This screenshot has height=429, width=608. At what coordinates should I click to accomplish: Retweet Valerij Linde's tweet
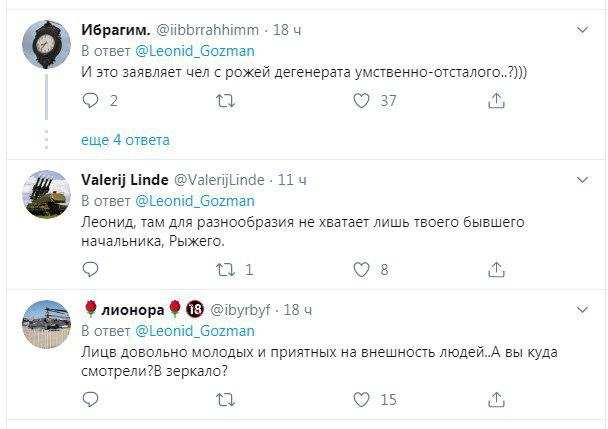tap(227, 270)
